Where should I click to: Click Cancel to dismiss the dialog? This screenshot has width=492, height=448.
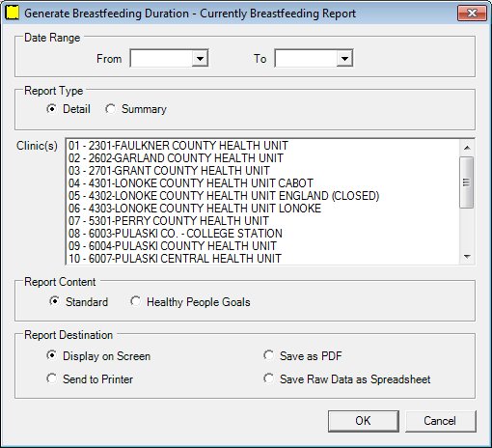tap(440, 421)
